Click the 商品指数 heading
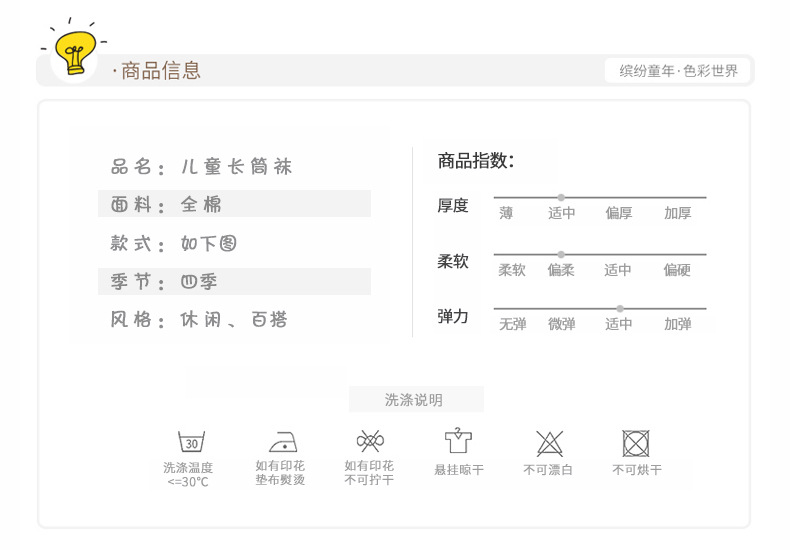This screenshot has height=550, width=790. [476, 161]
